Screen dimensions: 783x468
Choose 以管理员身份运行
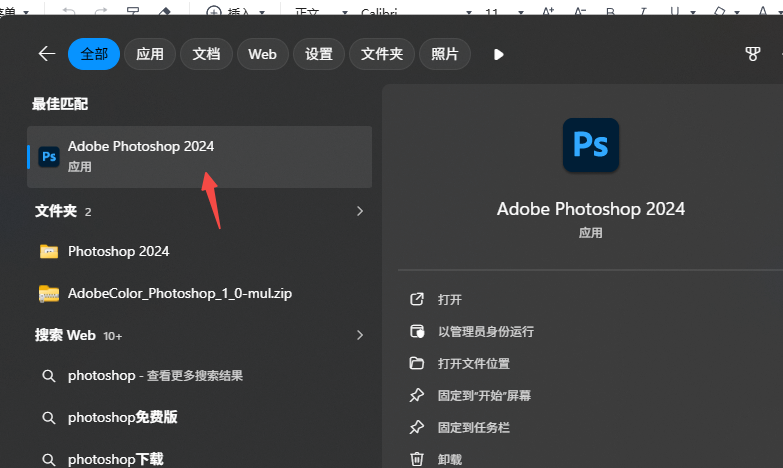click(x=486, y=332)
